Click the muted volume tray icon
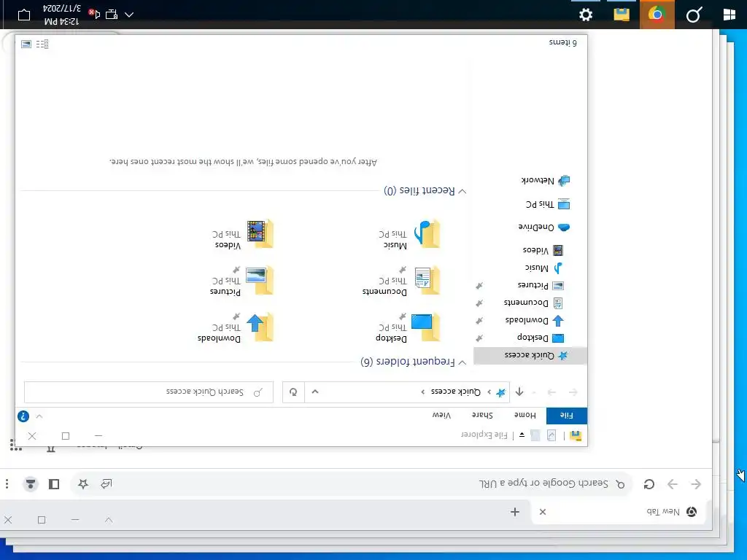 95,15
